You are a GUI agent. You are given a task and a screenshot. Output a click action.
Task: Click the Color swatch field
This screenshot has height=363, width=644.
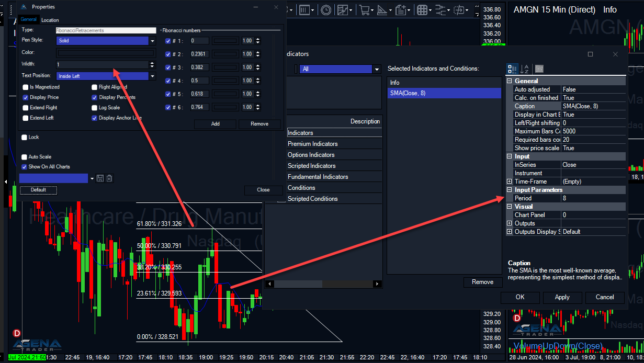(x=106, y=53)
